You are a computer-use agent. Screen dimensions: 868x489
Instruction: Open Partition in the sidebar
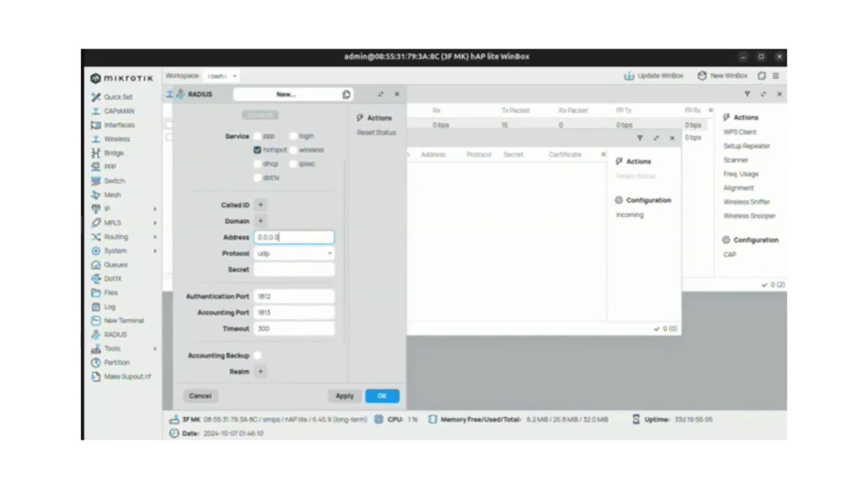click(x=111, y=363)
